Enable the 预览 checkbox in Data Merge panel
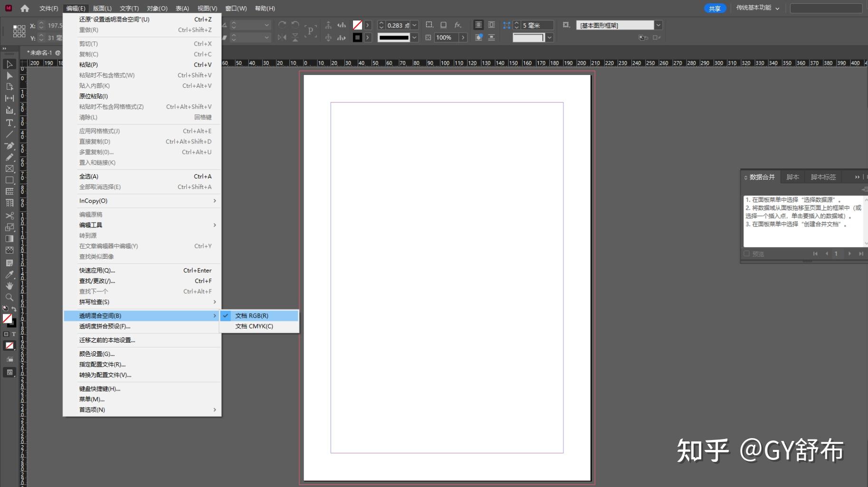This screenshot has width=868, height=487. 747,253
